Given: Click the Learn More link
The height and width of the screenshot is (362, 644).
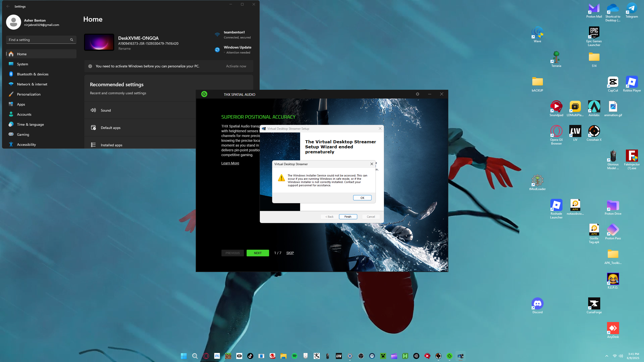Looking at the screenshot, I should click(x=230, y=163).
